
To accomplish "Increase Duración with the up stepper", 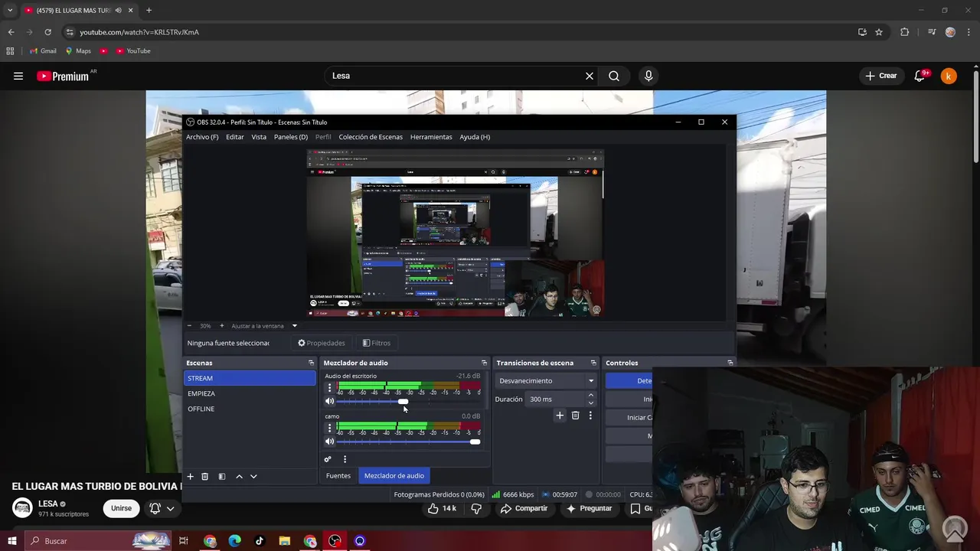I will [590, 395].
